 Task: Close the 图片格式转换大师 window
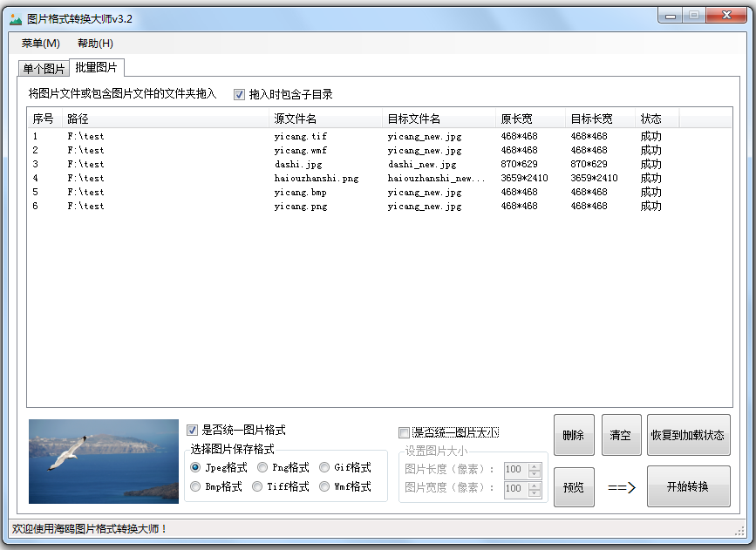pyautogui.click(x=726, y=16)
